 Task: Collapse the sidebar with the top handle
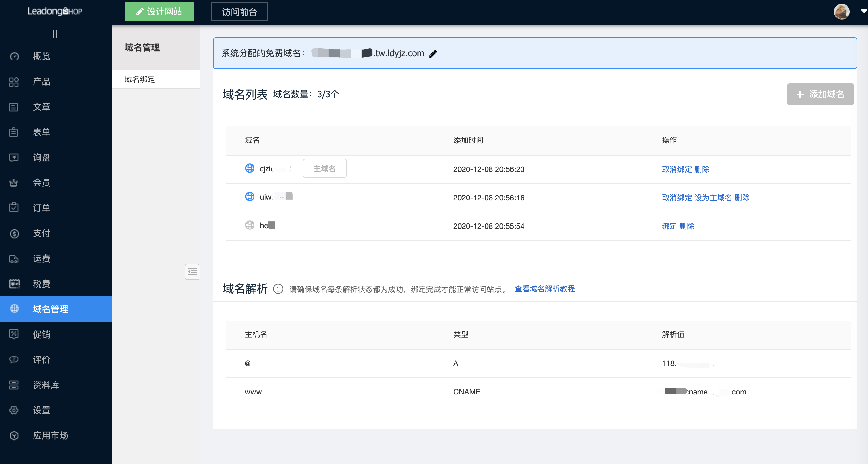coord(55,34)
